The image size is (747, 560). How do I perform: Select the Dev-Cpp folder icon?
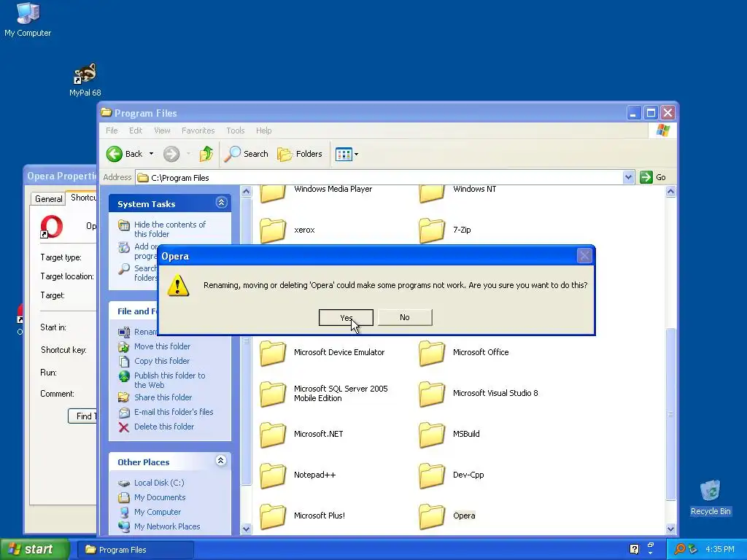[432, 475]
